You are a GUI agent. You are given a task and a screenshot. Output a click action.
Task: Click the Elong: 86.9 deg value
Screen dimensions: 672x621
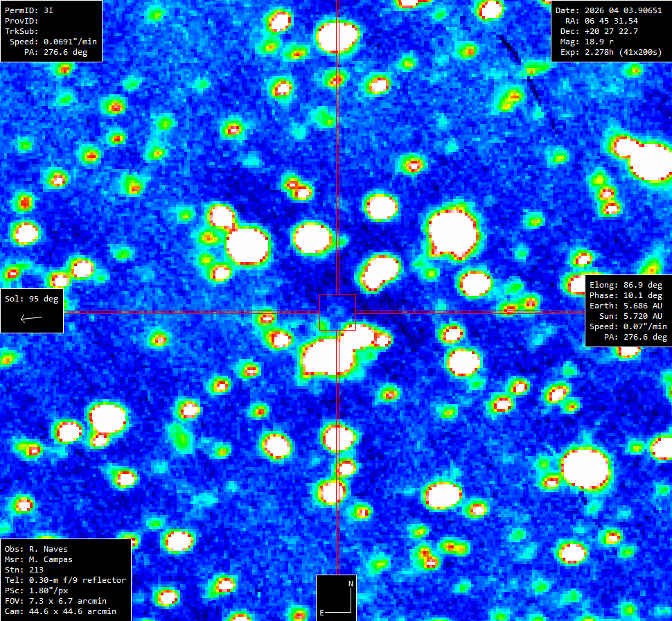tap(626, 285)
